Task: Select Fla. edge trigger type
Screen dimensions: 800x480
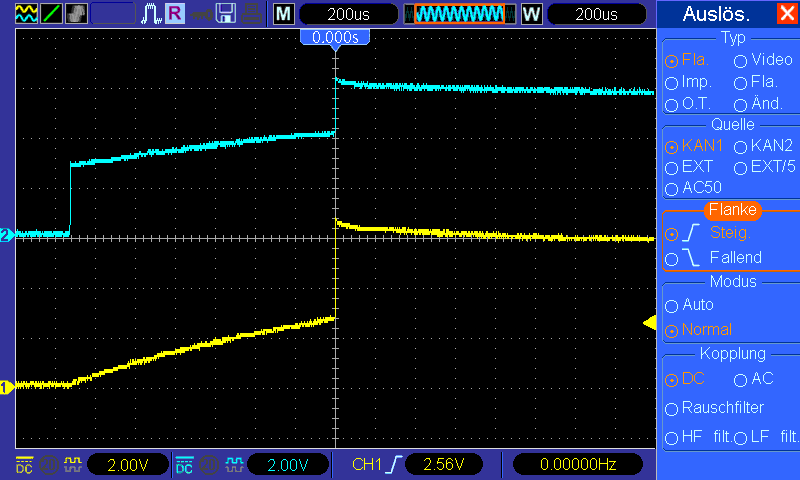Action: pos(687,60)
